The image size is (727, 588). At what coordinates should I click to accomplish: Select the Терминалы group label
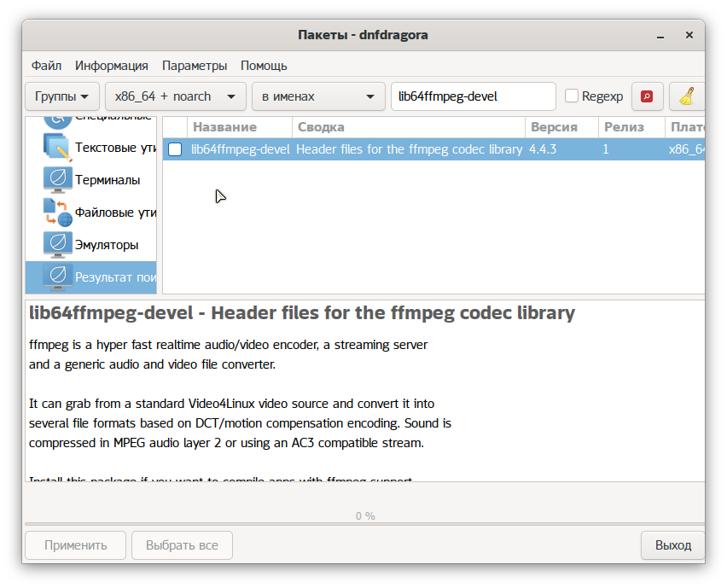tap(108, 180)
